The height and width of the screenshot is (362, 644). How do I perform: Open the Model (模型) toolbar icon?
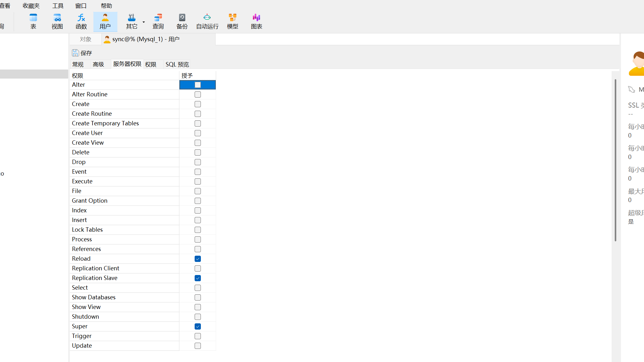coord(232,21)
